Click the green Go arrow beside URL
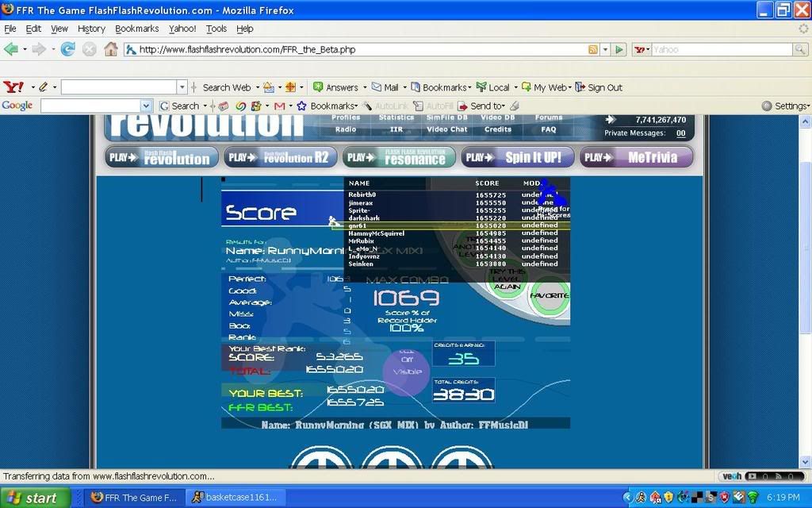Image resolution: width=812 pixels, height=508 pixels. pyautogui.click(x=620, y=49)
